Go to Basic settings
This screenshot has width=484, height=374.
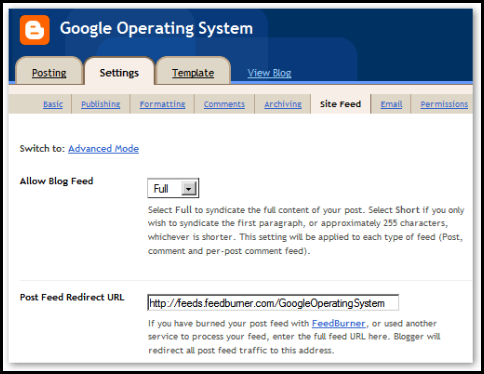tap(53, 104)
